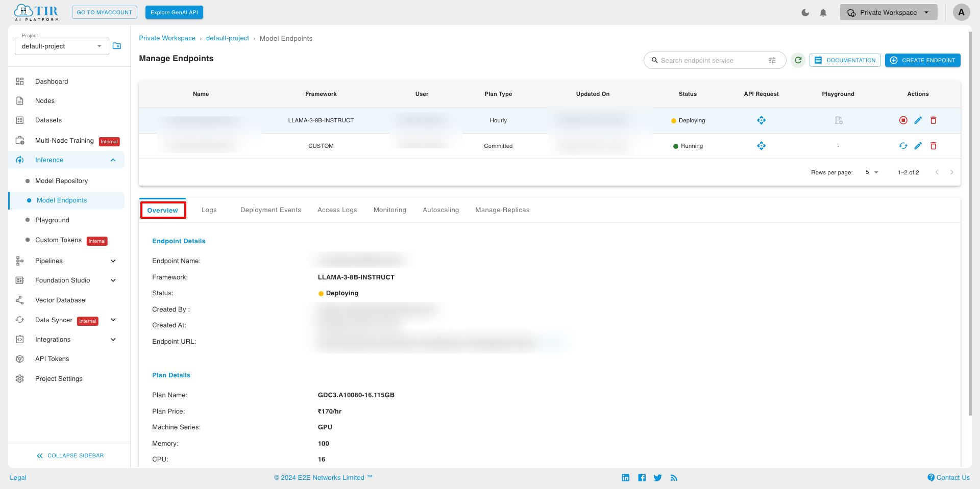Click create new project folder icon

(x=117, y=46)
